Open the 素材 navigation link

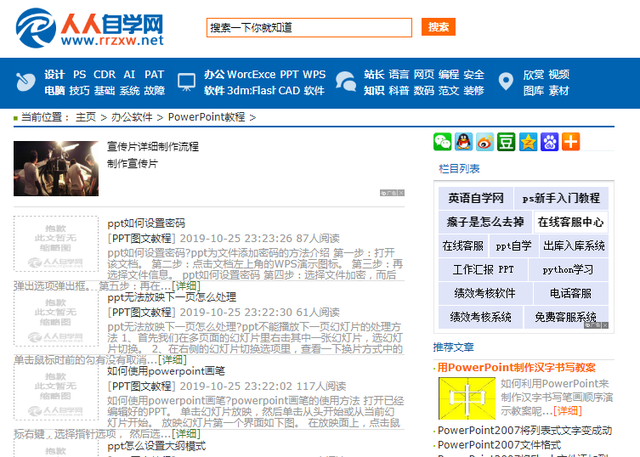[559, 91]
